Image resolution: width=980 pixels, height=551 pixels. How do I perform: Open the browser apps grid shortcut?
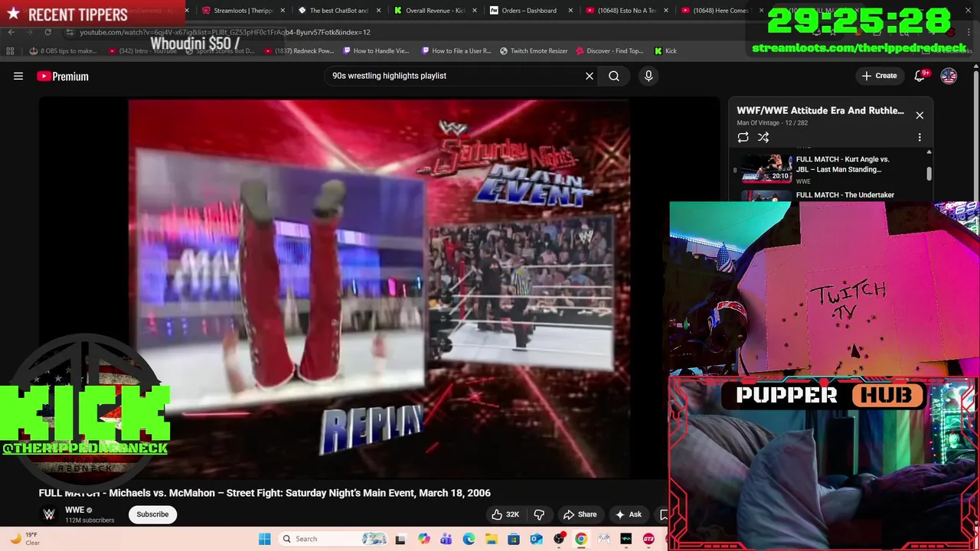10,51
